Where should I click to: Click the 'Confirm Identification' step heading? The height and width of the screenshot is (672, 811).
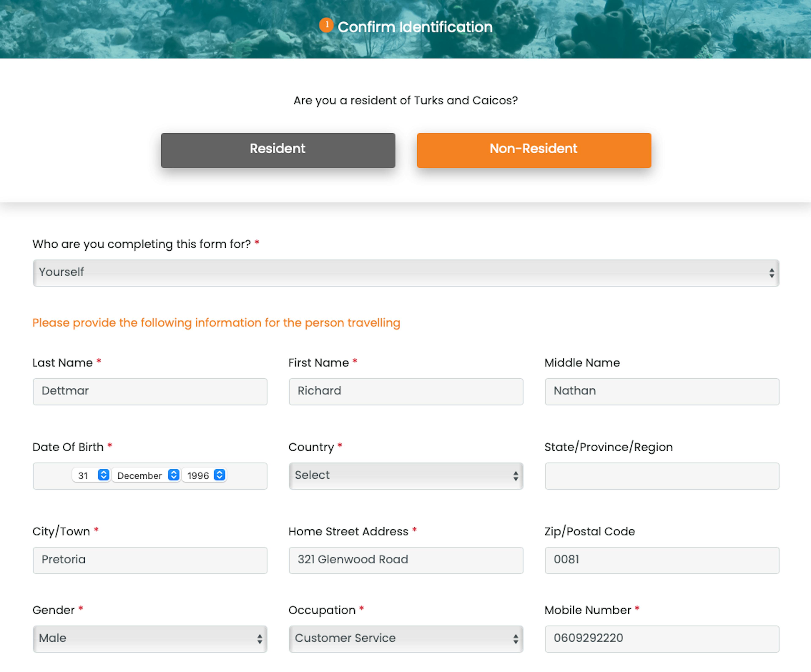point(415,27)
